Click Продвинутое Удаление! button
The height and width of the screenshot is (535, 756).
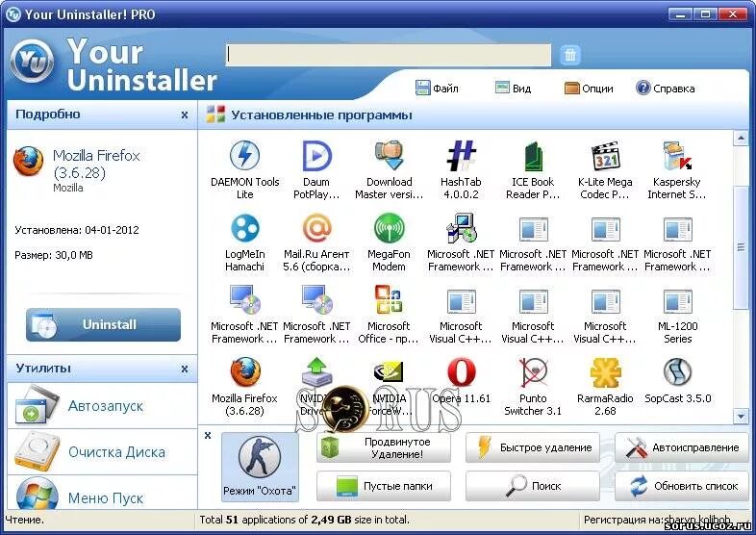384,447
